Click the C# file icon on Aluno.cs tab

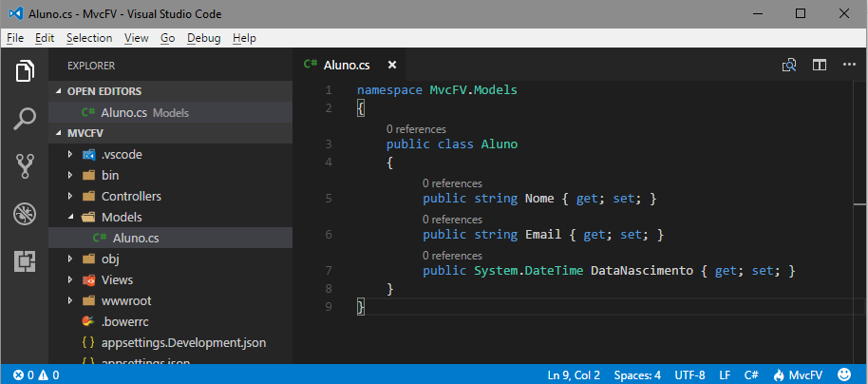(x=310, y=65)
